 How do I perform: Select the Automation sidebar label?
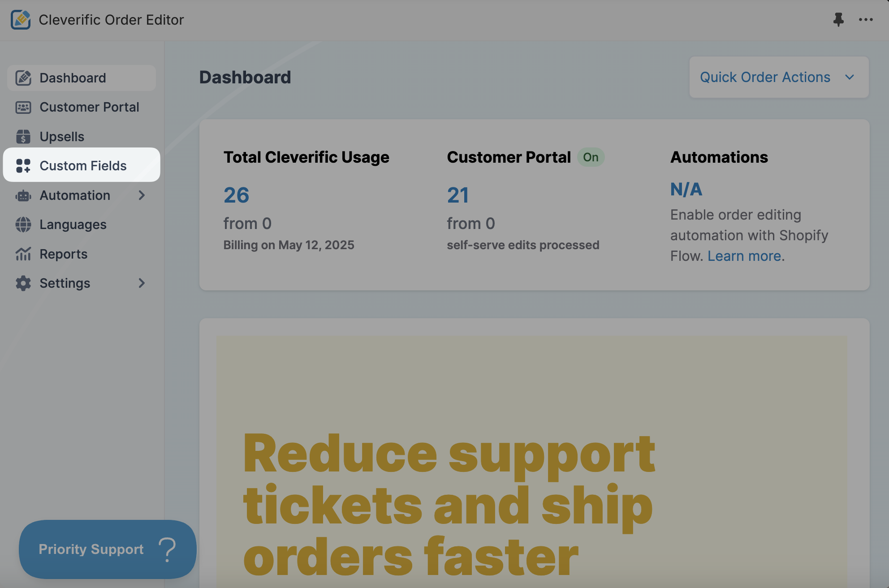(x=75, y=195)
